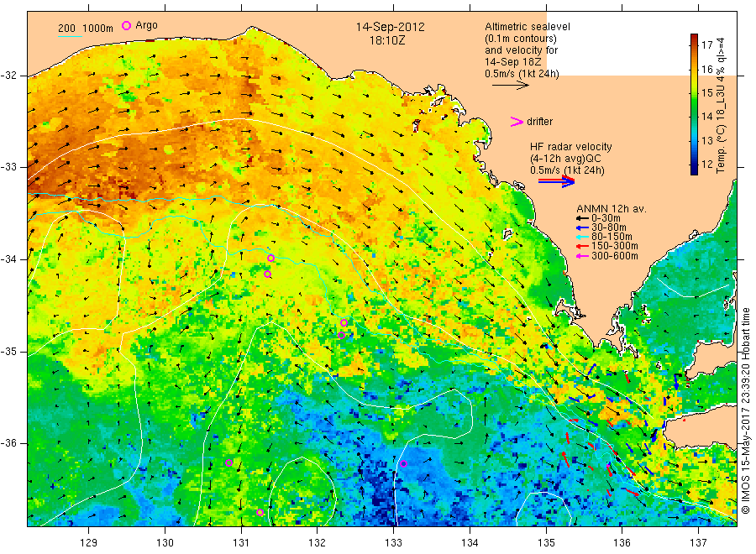Click the latitude axis label -32

(x=8, y=76)
